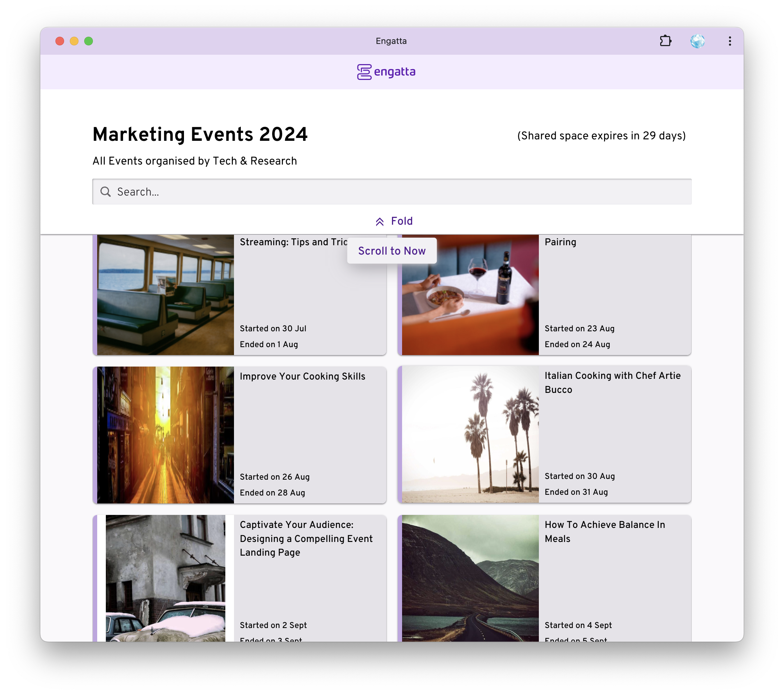Open the three-dot browser menu
This screenshot has width=784, height=695.
730,41
